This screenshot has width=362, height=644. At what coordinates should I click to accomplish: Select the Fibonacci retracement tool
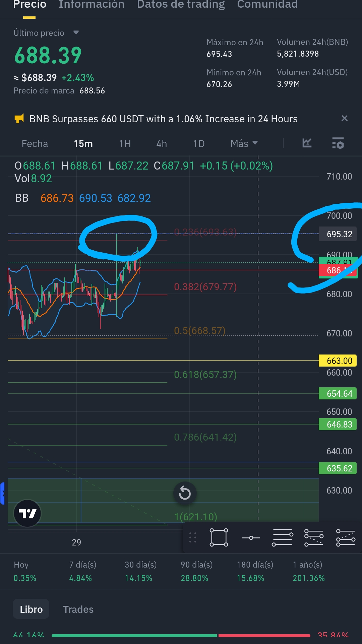[282, 537]
